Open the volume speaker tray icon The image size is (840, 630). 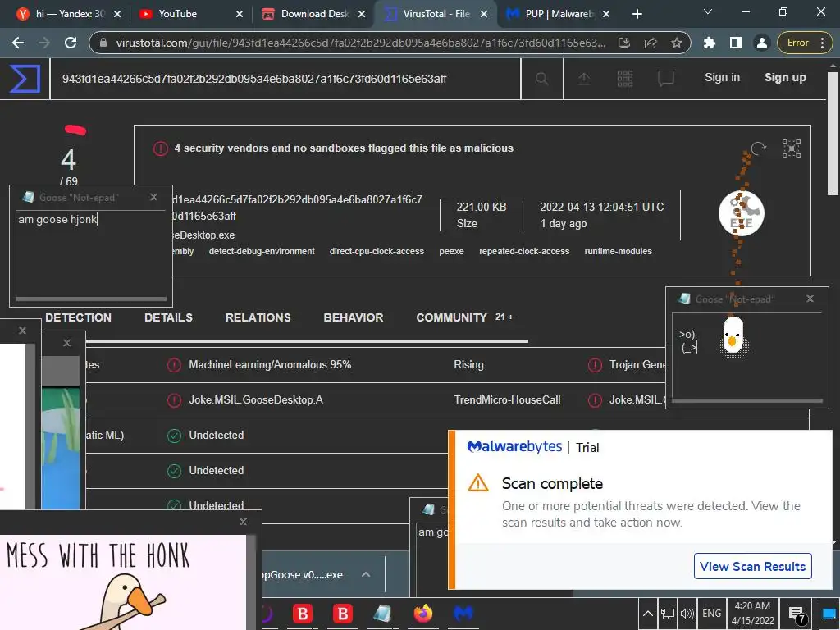click(687, 614)
